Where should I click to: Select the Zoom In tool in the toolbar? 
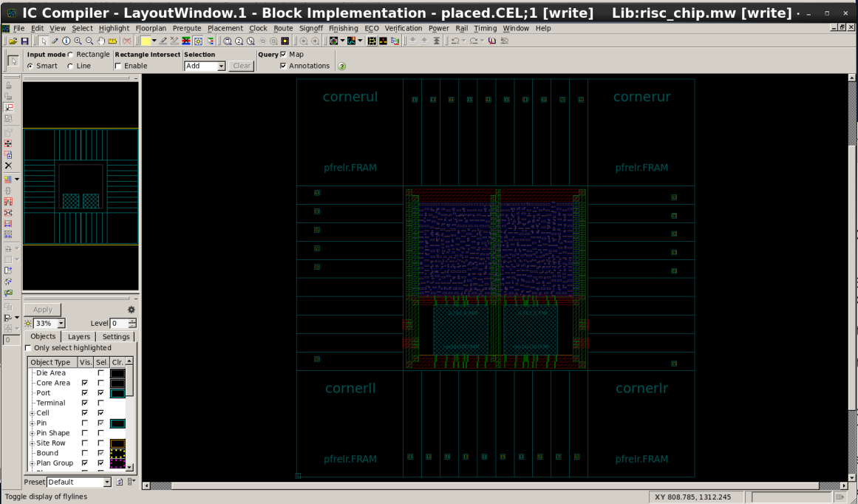click(78, 41)
